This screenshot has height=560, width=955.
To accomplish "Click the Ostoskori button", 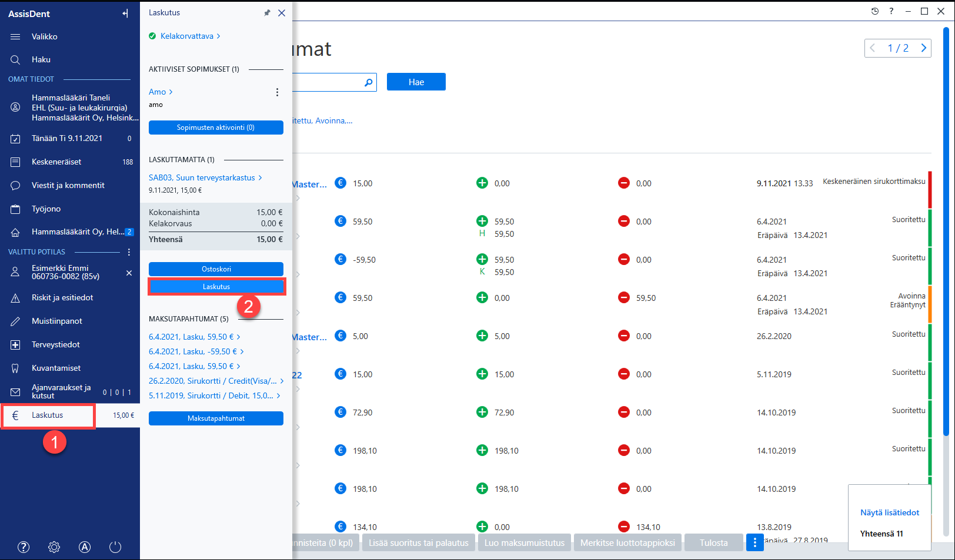I will coord(216,269).
